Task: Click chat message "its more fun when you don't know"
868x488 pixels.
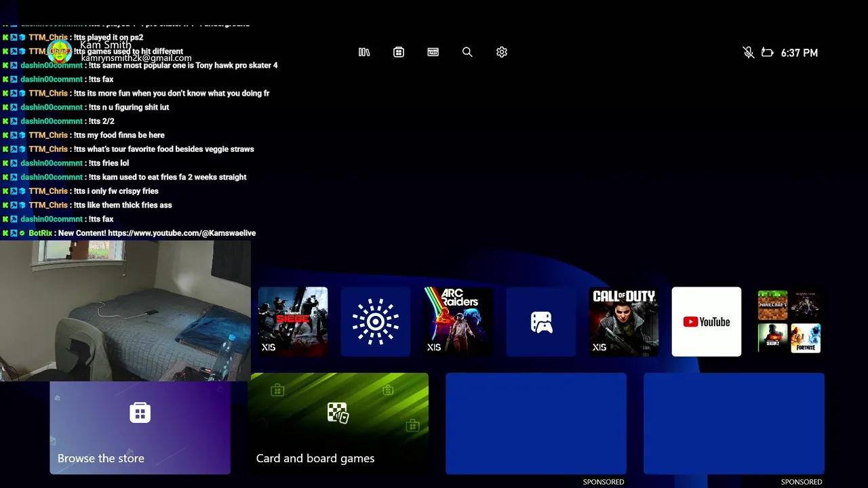Action: pyautogui.click(x=172, y=93)
